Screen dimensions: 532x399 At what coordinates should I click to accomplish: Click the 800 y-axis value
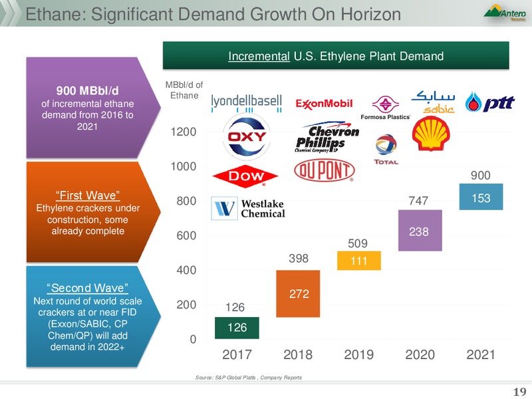pos(186,201)
